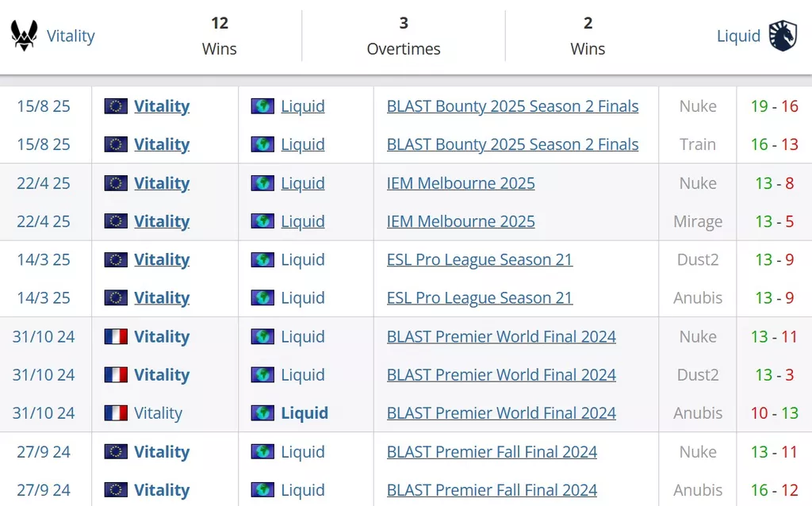Open the Vitality team link in header

[71, 36]
